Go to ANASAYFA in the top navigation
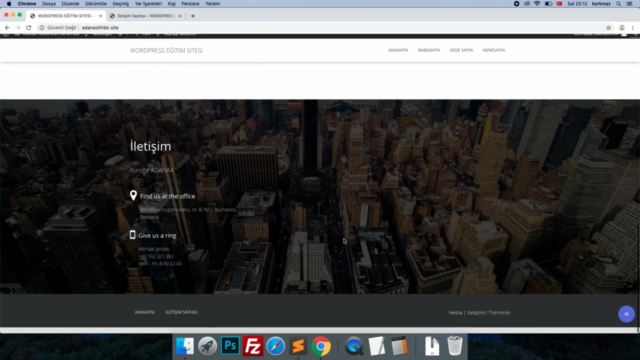The height and width of the screenshot is (360, 640). 398,50
